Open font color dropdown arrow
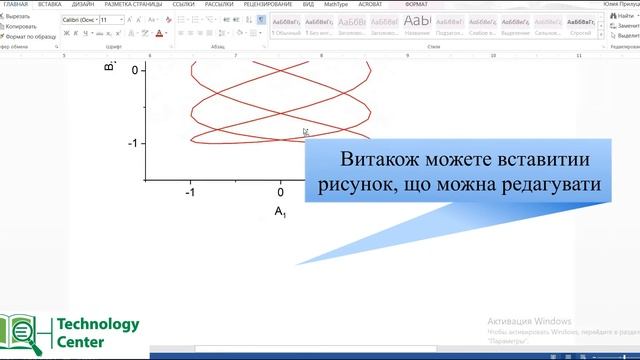Screen dimensions: 640x360 point(166,33)
